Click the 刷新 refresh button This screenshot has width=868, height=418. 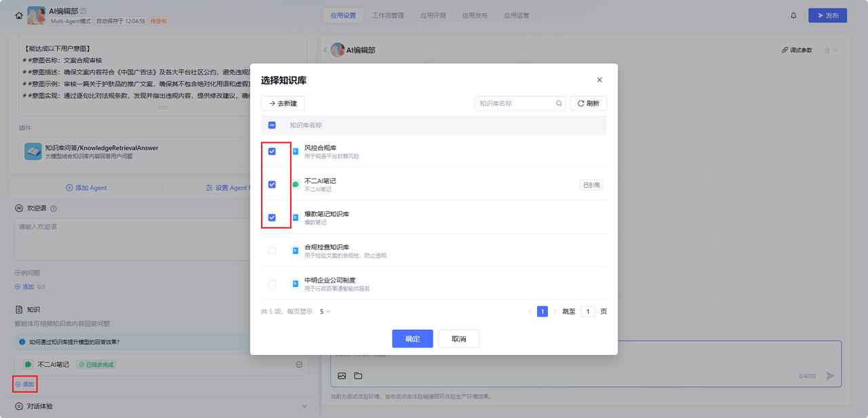tap(588, 104)
